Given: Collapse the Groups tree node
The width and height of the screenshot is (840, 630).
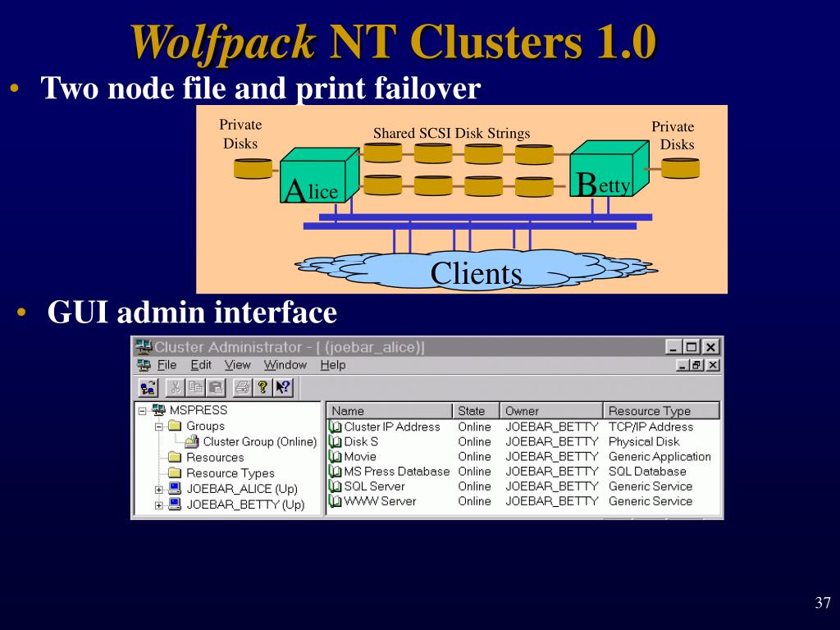Looking at the screenshot, I should pos(158,427).
